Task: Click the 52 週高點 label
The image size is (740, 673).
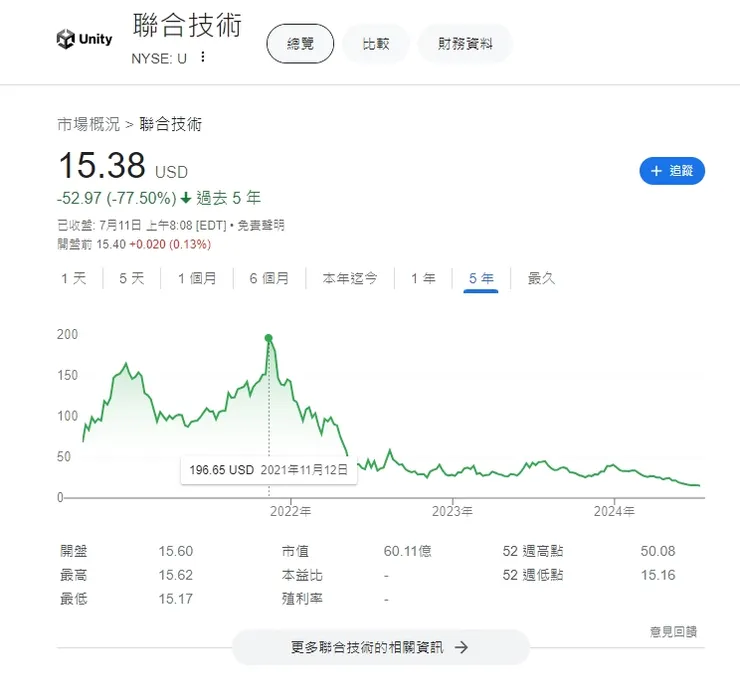Action: [x=533, y=551]
